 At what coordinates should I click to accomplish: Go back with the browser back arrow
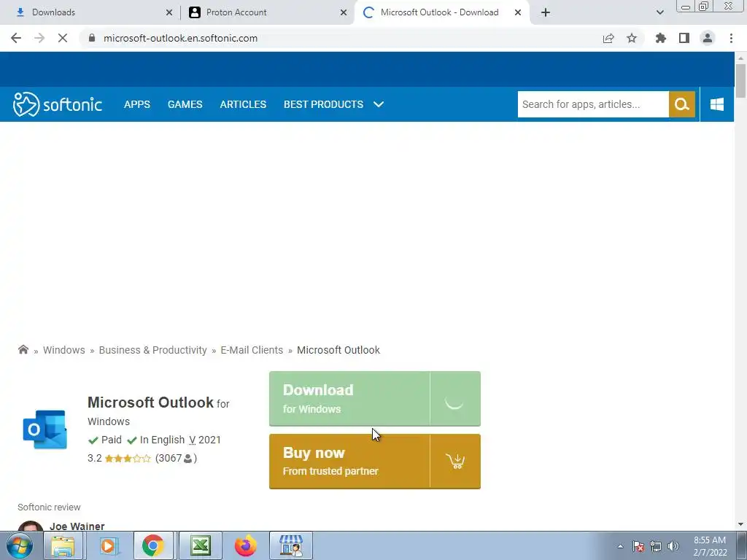click(x=16, y=38)
